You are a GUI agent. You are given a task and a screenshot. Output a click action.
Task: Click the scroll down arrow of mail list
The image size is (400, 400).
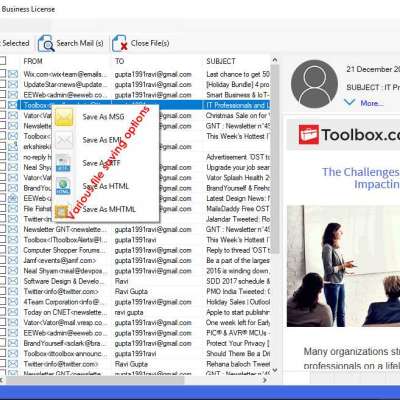click(275, 369)
